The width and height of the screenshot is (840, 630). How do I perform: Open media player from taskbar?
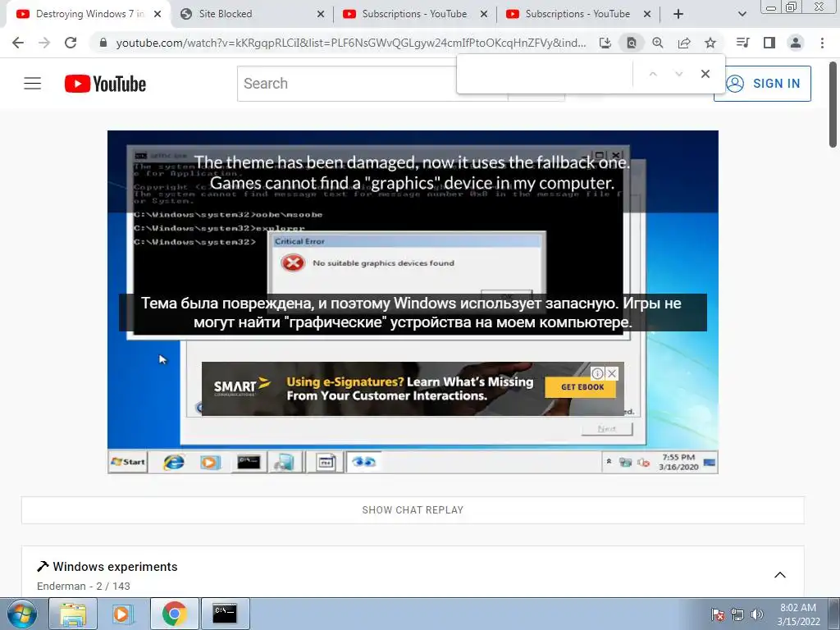point(121,614)
